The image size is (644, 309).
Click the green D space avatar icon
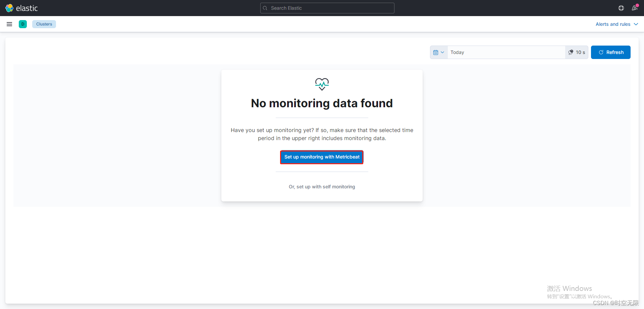click(x=22, y=24)
